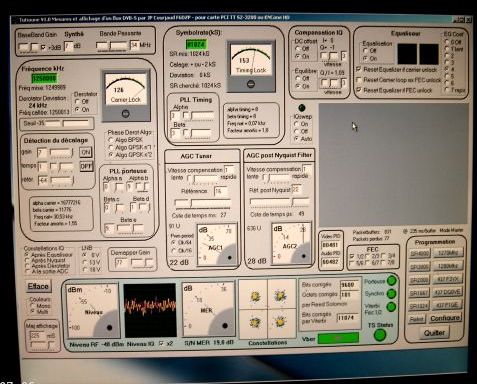Click the Fréquence kHz green input field
The height and width of the screenshot is (384, 477).
[x=44, y=78]
